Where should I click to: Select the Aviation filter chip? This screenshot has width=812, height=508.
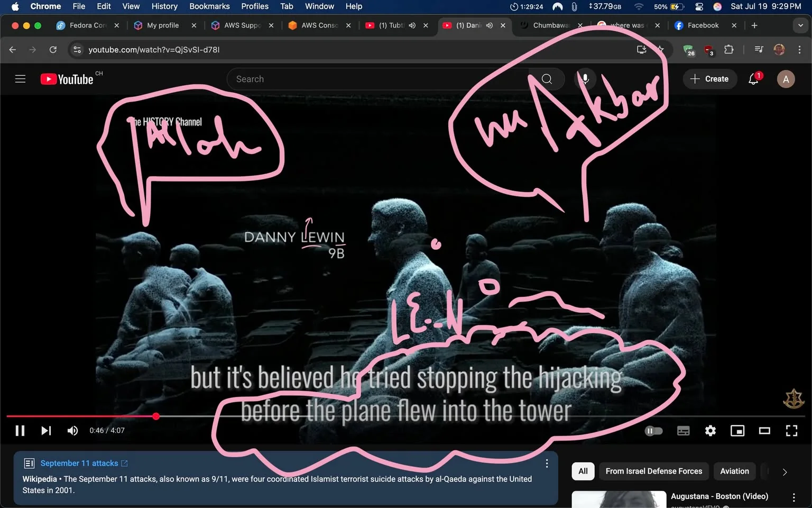click(734, 471)
